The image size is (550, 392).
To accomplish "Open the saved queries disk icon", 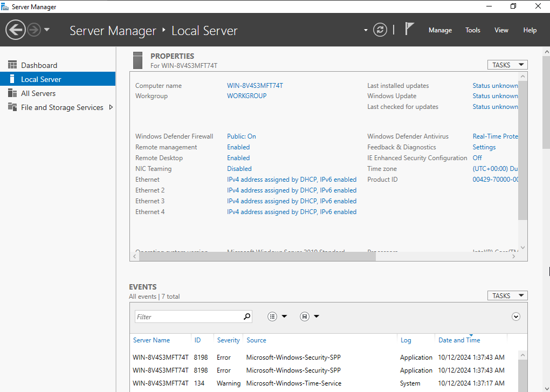I will point(305,317).
